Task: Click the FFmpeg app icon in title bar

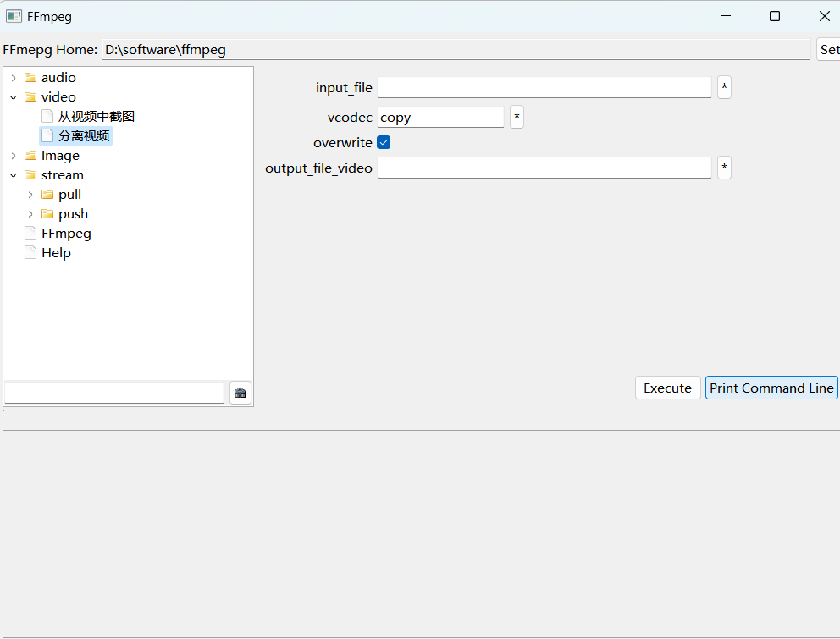Action: coord(14,17)
